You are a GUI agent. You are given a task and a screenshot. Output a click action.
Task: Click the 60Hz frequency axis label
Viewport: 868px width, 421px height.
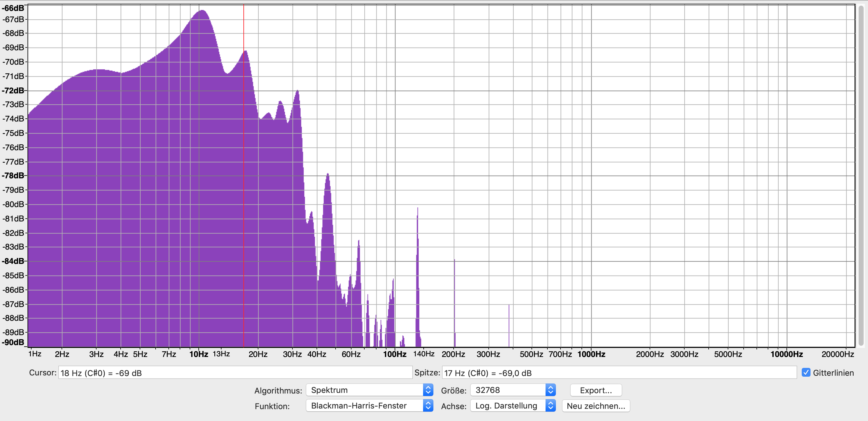click(351, 354)
